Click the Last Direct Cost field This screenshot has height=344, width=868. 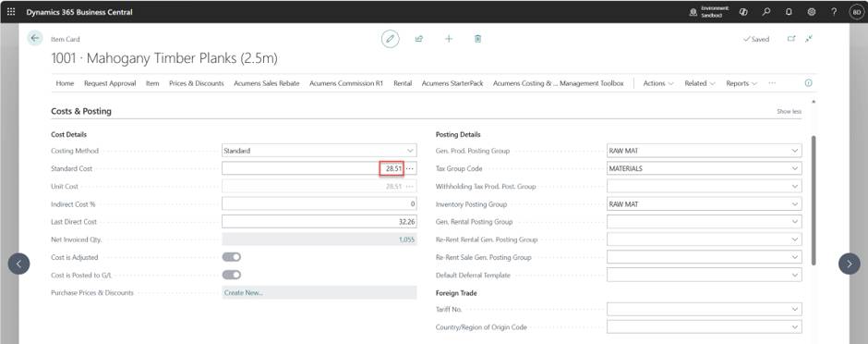[x=319, y=222]
